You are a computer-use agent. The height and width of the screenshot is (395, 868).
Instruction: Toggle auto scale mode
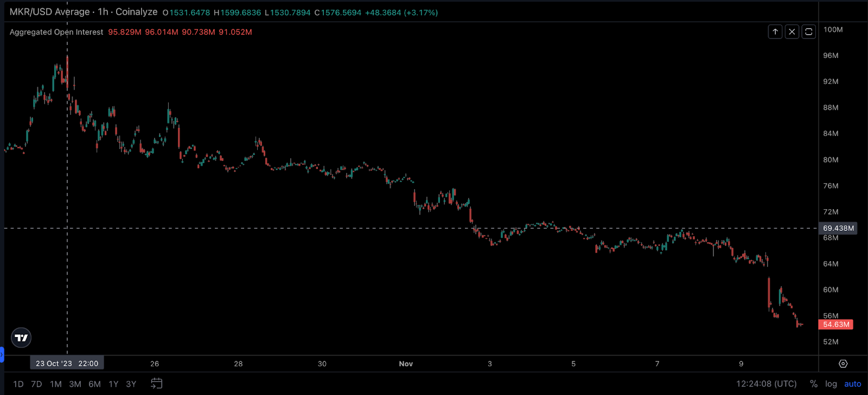(852, 384)
